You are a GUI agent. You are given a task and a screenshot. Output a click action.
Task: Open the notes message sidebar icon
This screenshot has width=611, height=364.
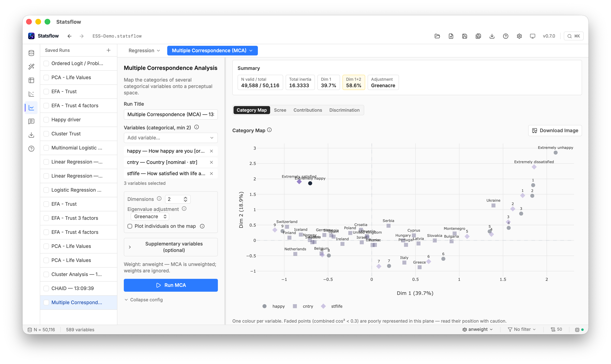31,121
